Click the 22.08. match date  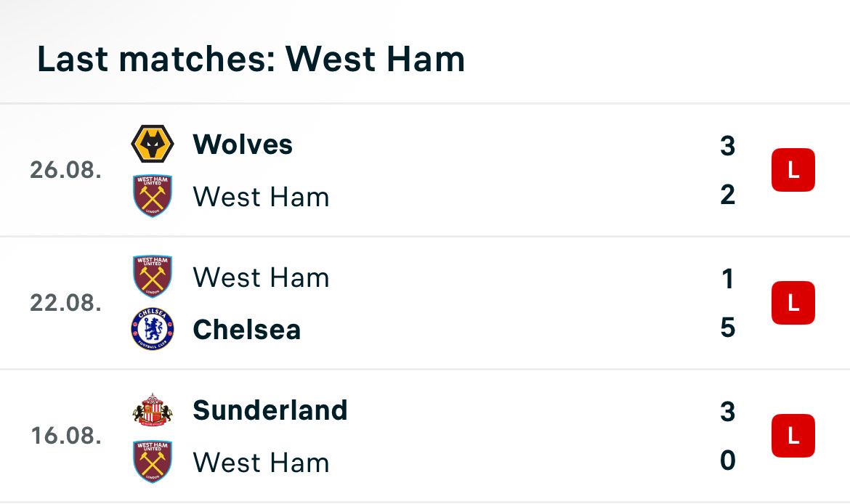click(65, 303)
